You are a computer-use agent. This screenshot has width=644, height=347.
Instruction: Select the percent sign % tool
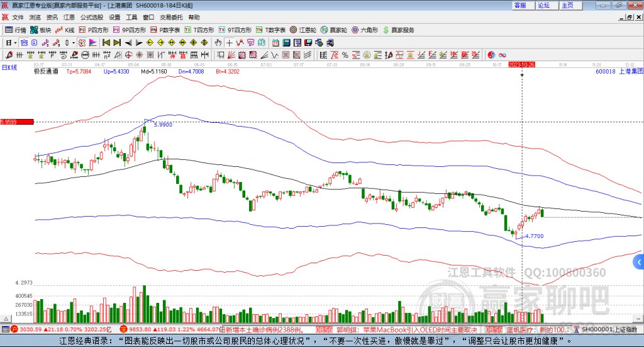[x=345, y=55]
